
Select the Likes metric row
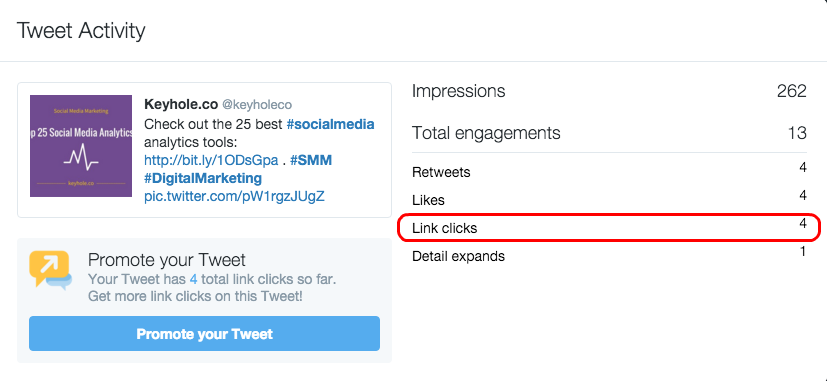point(609,200)
